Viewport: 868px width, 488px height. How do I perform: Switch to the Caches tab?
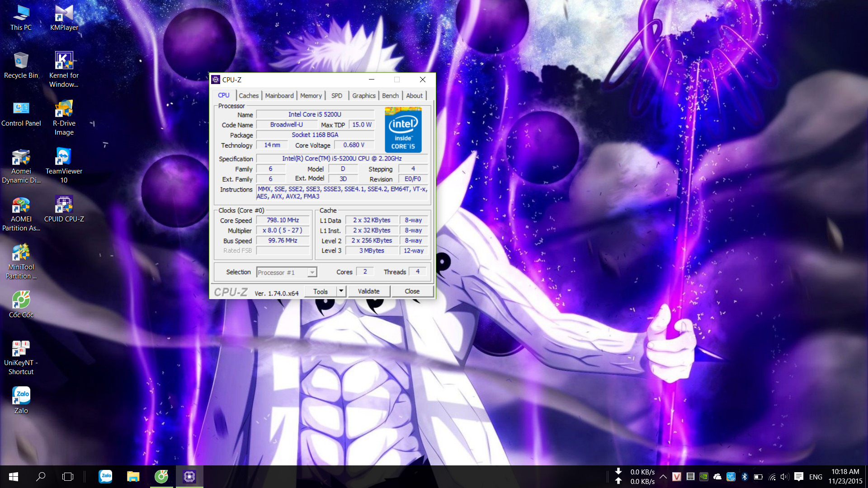pyautogui.click(x=249, y=96)
